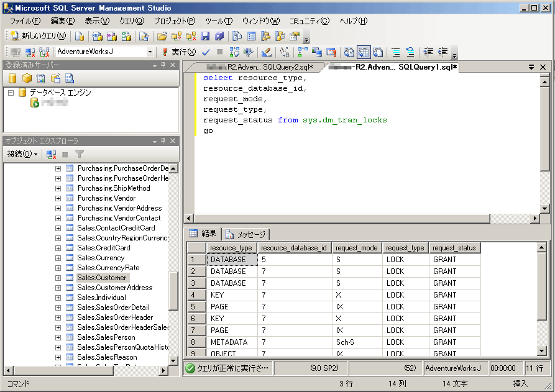Click the Design Query in Editor icon
Viewport: 555px width, 392px height.
pyautogui.click(x=266, y=52)
